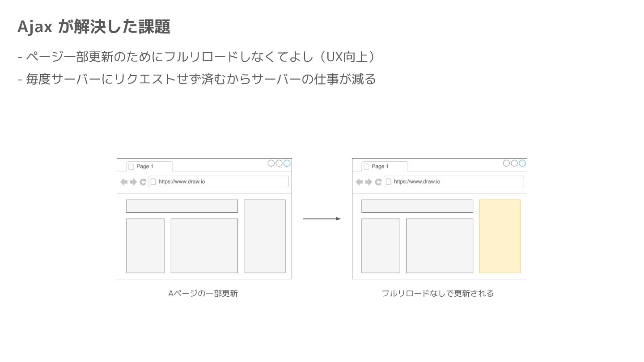Click the slide title 'Ajax が解決した課題'
Screen dimensions: 644x362
click(94, 27)
